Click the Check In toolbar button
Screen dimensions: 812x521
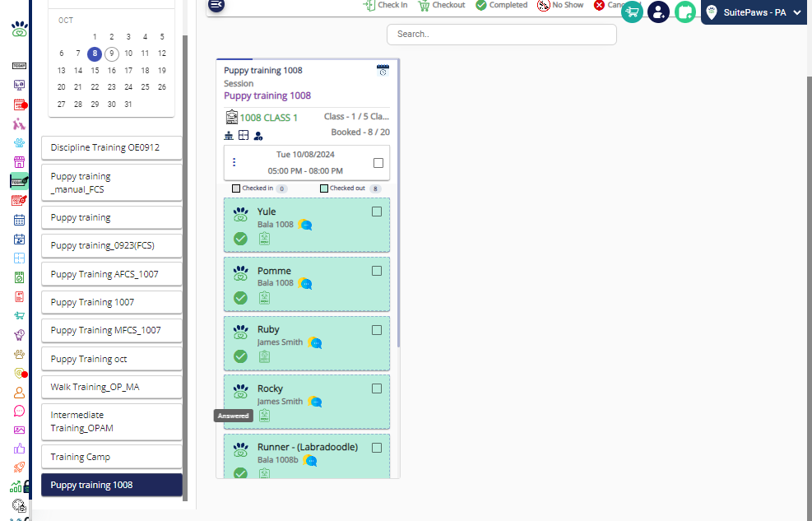[385, 5]
